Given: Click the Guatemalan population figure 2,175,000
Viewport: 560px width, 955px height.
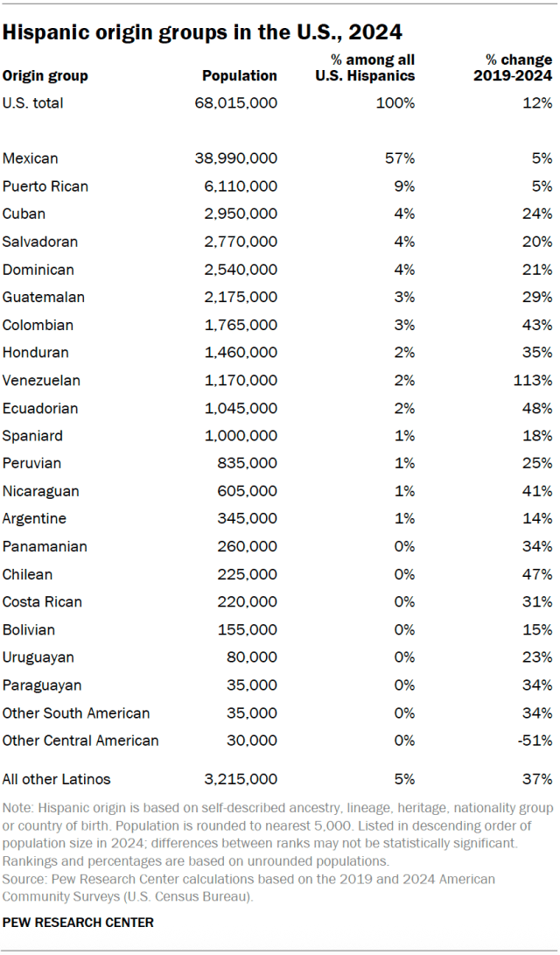Looking at the screenshot, I should pos(239,298).
